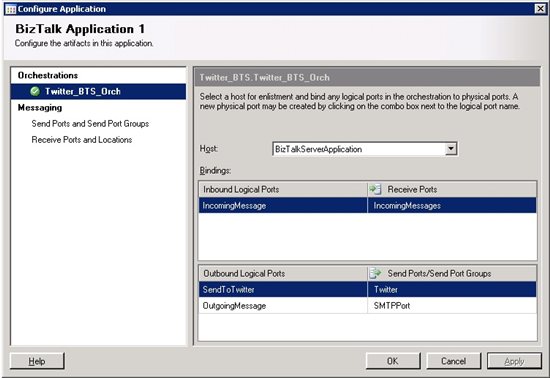Click the Send Ports/Send Port Groups header icon
Viewport: 550px width, 378px height.
pos(375,273)
